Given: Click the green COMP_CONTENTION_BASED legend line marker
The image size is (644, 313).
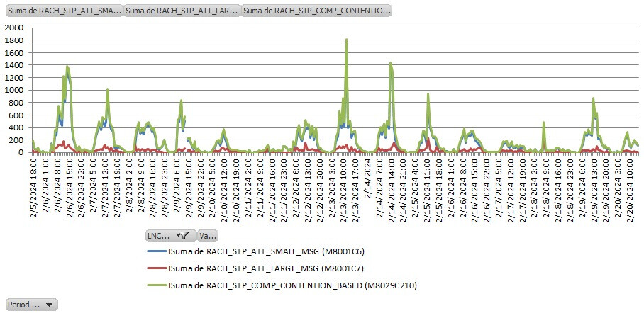Looking at the screenshot, I should tap(156, 285).
